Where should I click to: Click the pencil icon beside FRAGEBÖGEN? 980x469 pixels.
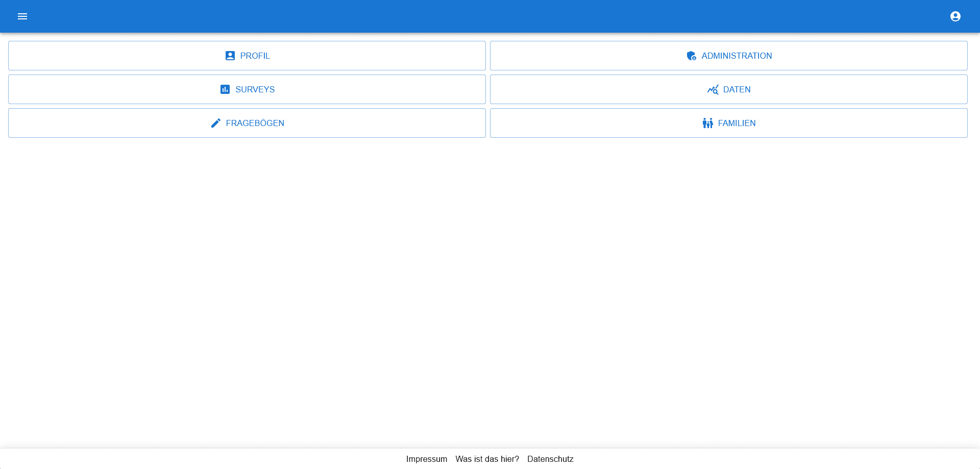click(215, 123)
